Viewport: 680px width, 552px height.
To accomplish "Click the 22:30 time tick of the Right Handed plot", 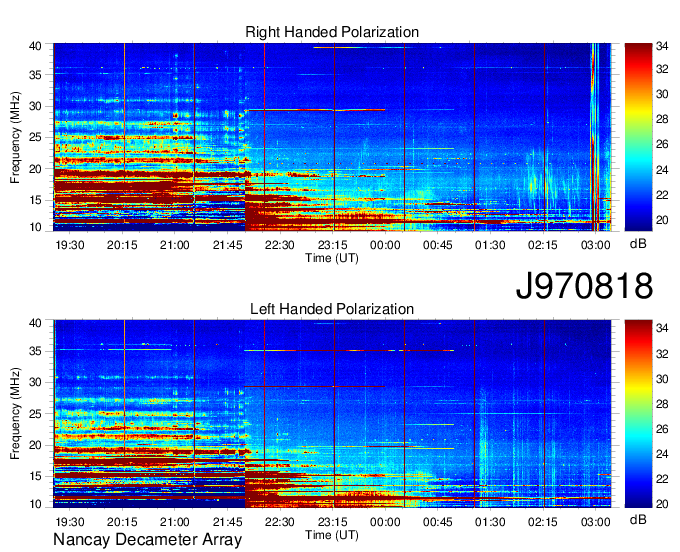I will [280, 245].
